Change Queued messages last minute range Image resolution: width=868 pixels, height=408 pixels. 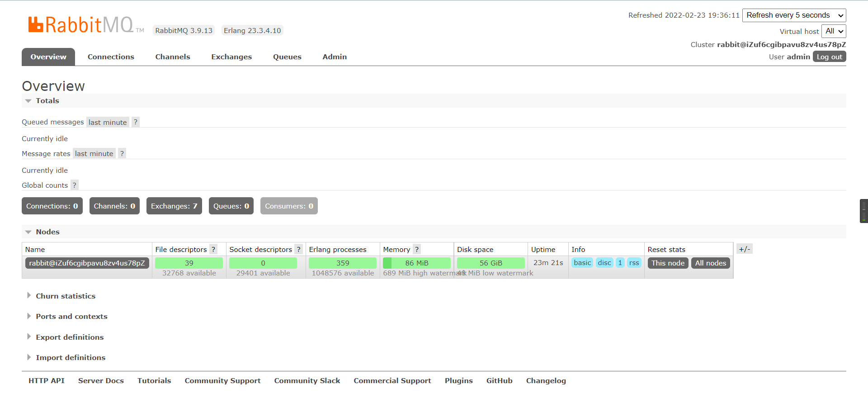[108, 122]
